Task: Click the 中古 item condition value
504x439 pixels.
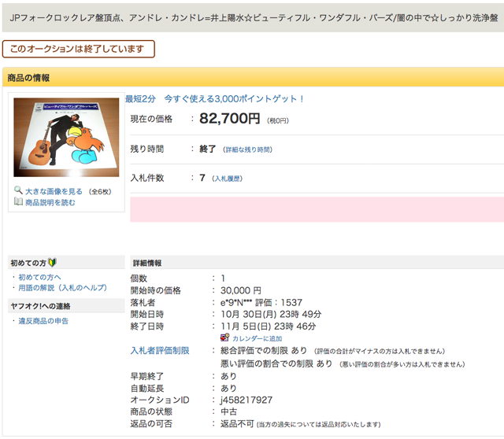Action: click(x=228, y=411)
